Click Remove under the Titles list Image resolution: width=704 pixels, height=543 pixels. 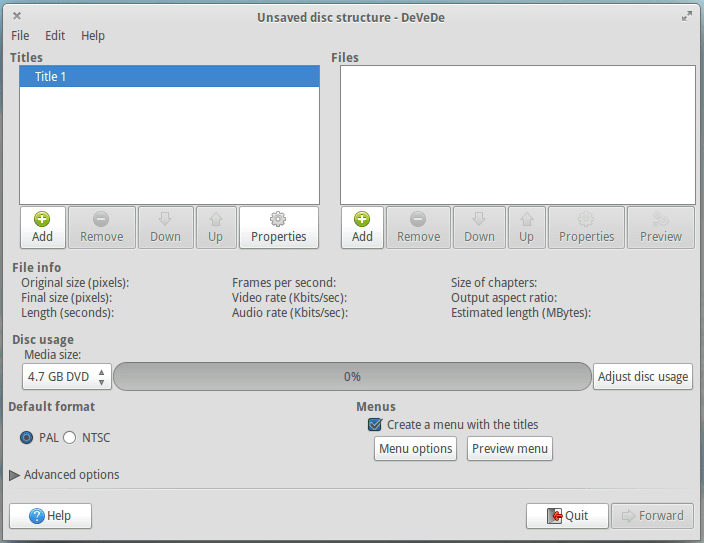pyautogui.click(x=101, y=227)
